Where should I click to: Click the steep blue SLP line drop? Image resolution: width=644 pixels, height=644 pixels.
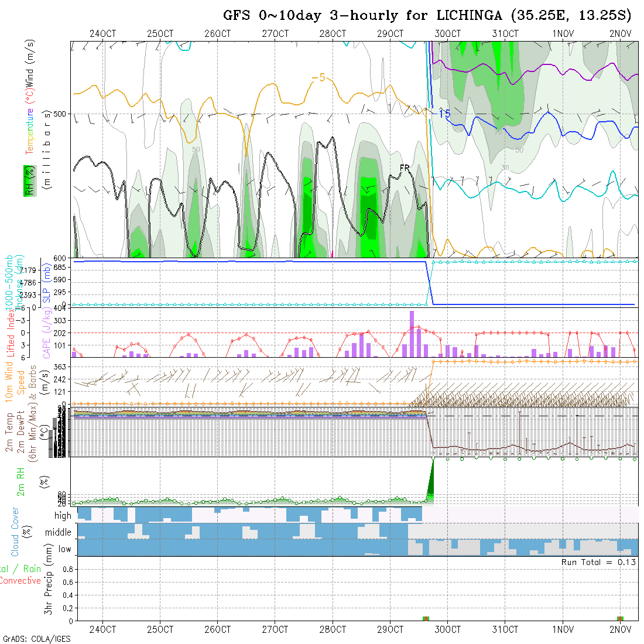[430, 284]
